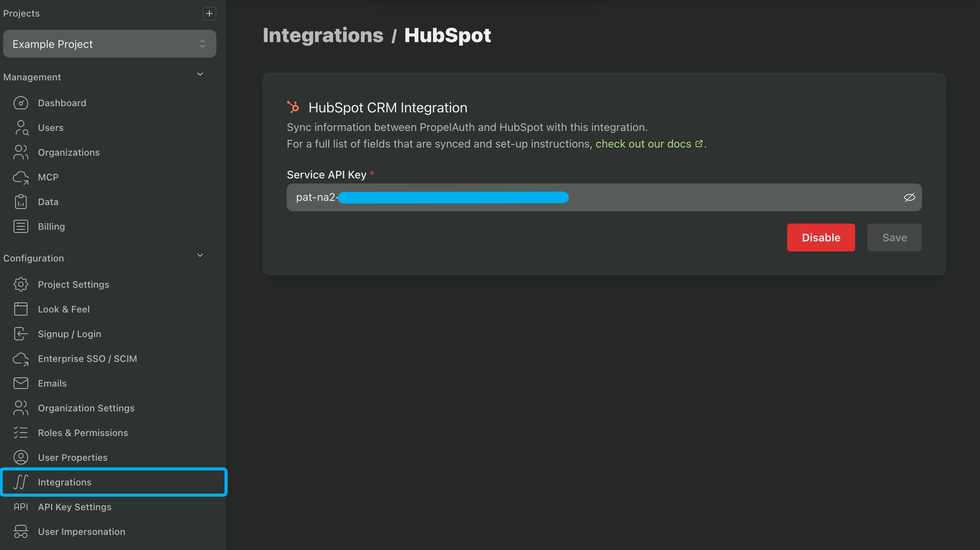Screen dimensions: 980x550
Task: Open User Impersonation via its glasses icon
Action: (x=20, y=531)
